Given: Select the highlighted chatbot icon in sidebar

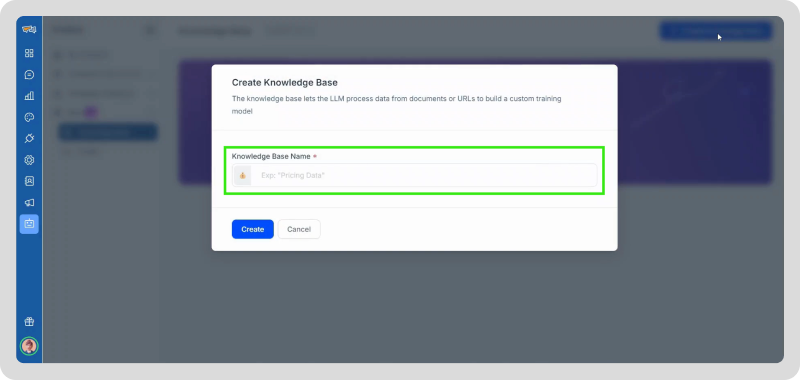Looking at the screenshot, I should 29,224.
